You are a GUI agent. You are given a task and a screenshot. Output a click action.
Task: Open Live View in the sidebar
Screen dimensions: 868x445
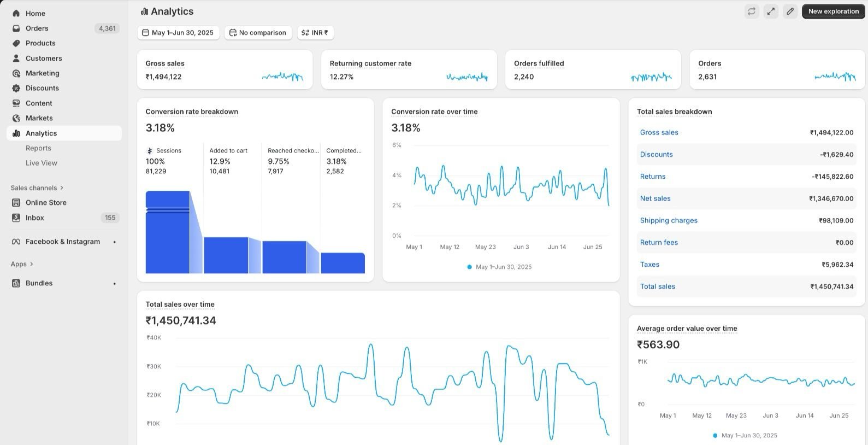click(41, 163)
